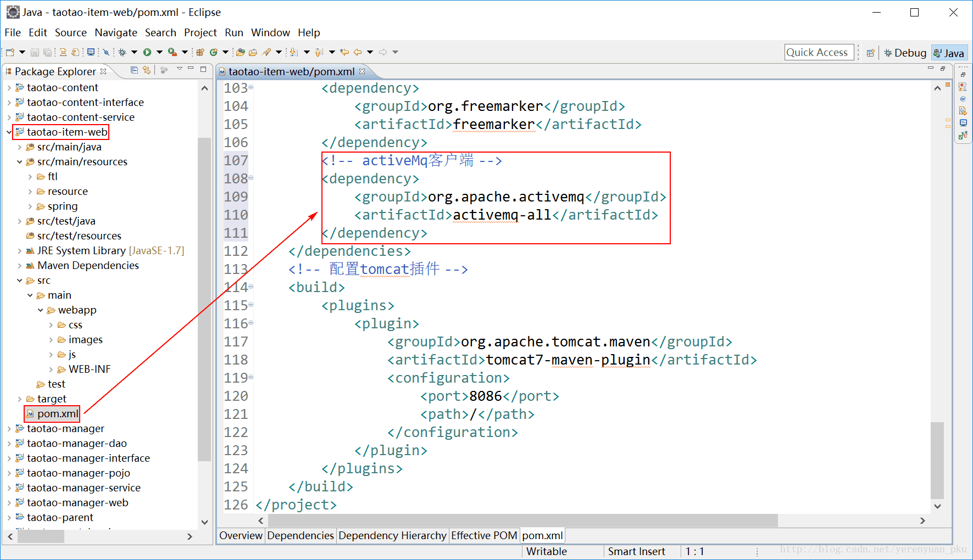Open the Problems view from right trim
Image resolution: width=973 pixels, height=560 pixels.
(x=963, y=87)
